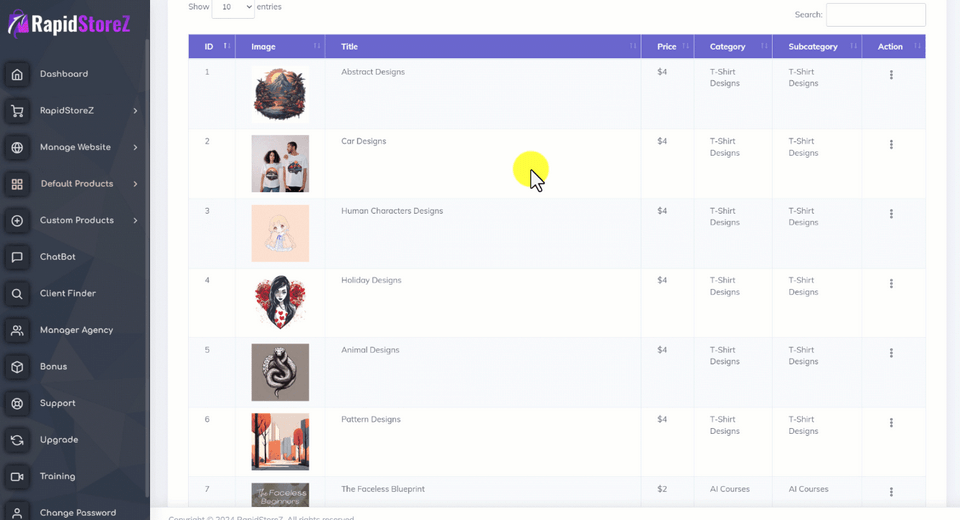Image resolution: width=960 pixels, height=520 pixels.
Task: Open the Show entries dropdown
Action: coord(233,7)
